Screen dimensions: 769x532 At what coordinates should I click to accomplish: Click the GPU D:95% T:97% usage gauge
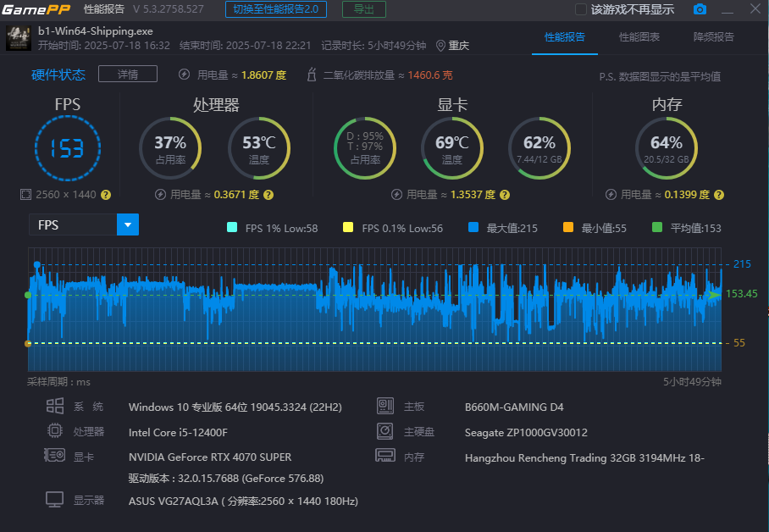[365, 148]
